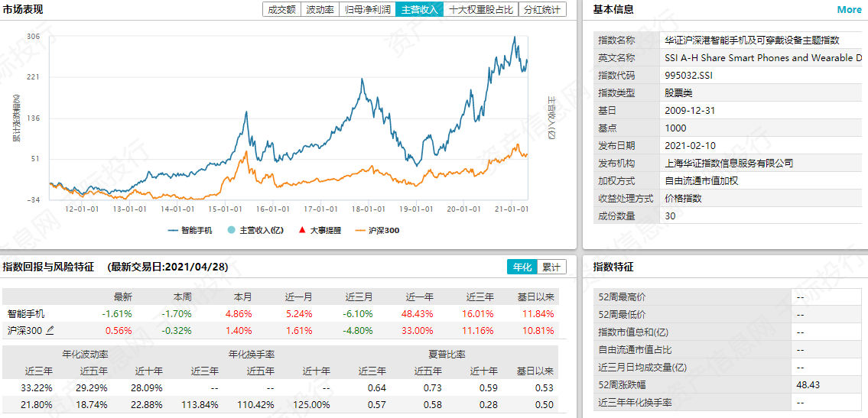
Task: Switch returns view to 累计
Action: [551, 267]
